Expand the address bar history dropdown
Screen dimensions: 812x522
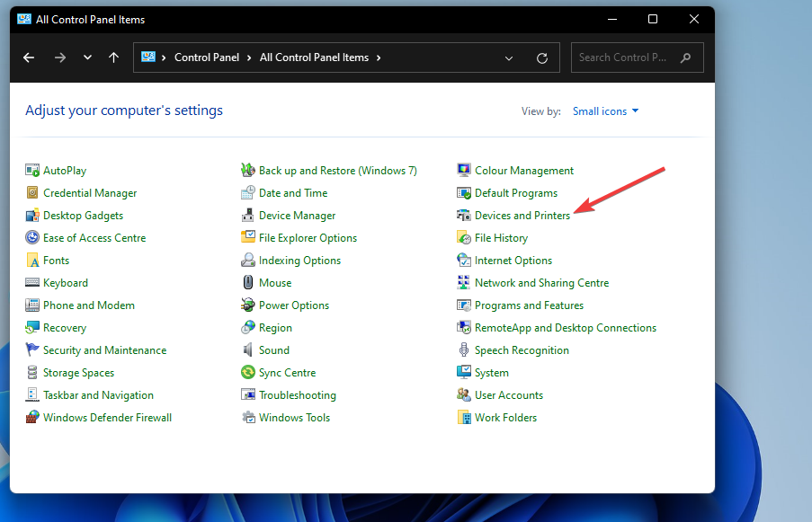(x=509, y=57)
